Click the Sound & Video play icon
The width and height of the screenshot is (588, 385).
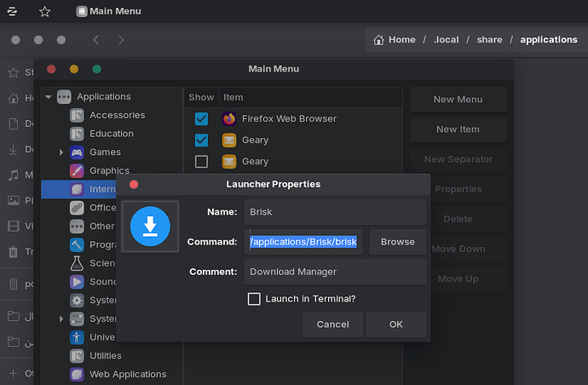pos(77,282)
